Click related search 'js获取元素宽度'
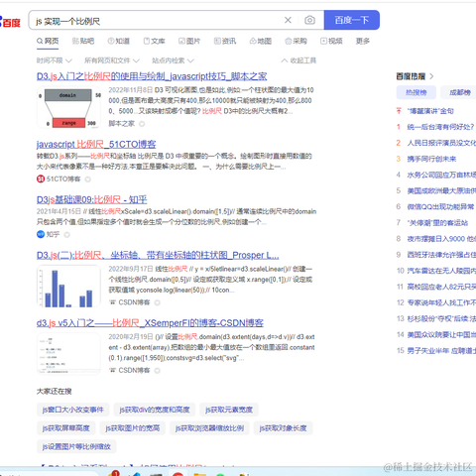The image size is (476, 476). (229, 410)
